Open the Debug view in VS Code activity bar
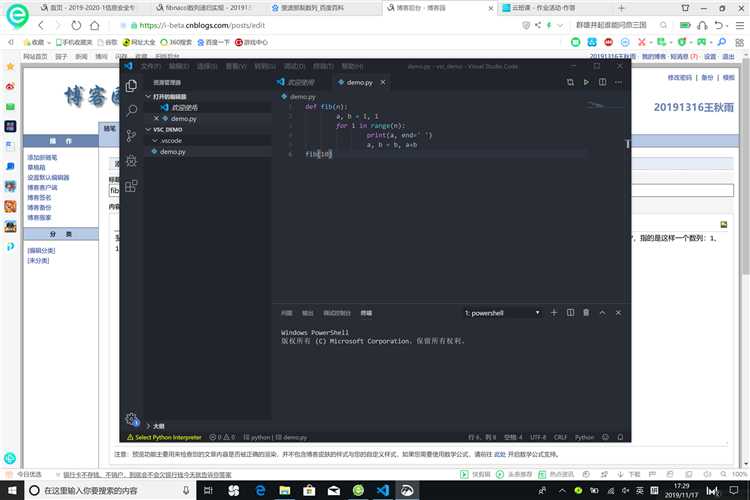This screenshot has height=500, width=750. click(x=131, y=161)
